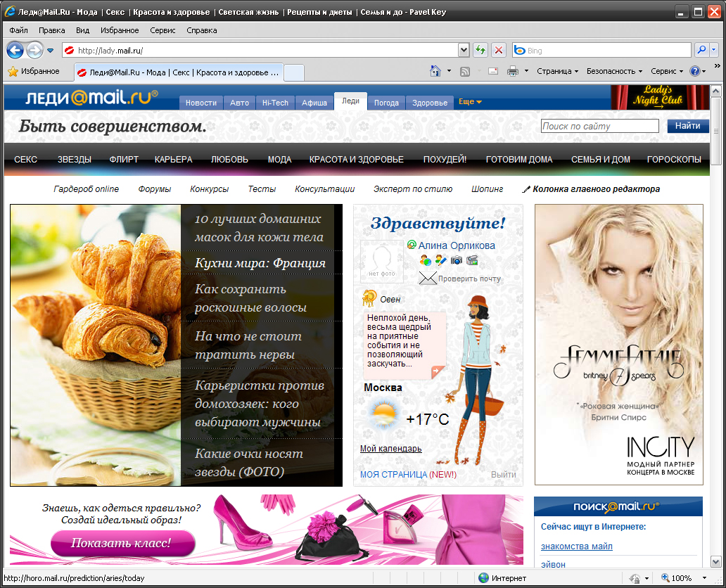
Task: Expand the Еще more services dropdown
Action: pyautogui.click(x=470, y=101)
